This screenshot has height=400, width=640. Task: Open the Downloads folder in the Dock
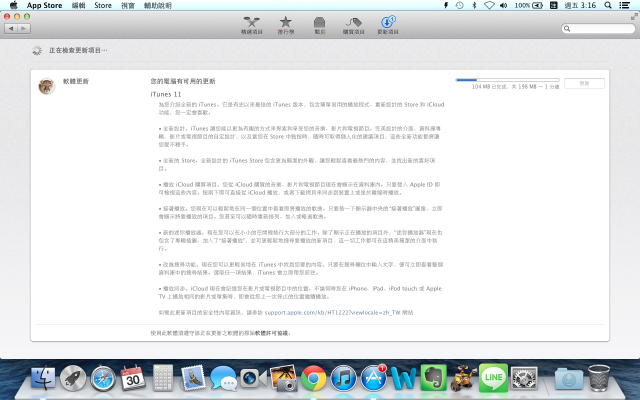click(569, 378)
